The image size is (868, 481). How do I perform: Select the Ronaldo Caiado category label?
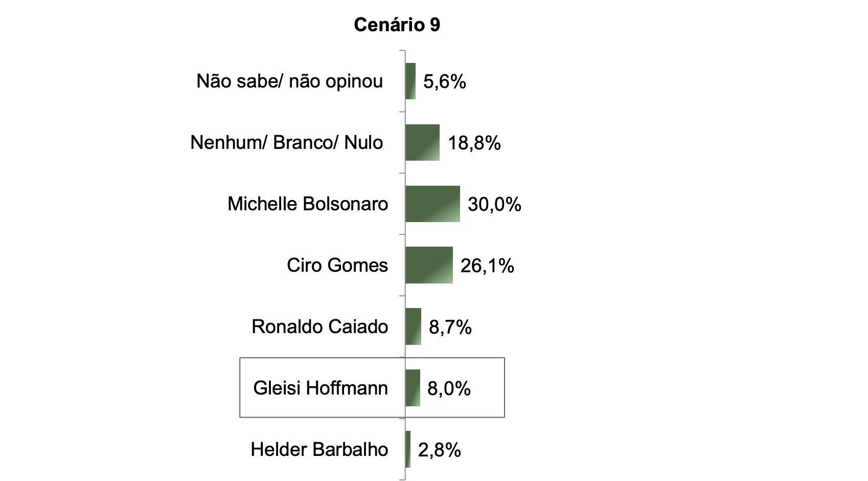click(319, 326)
